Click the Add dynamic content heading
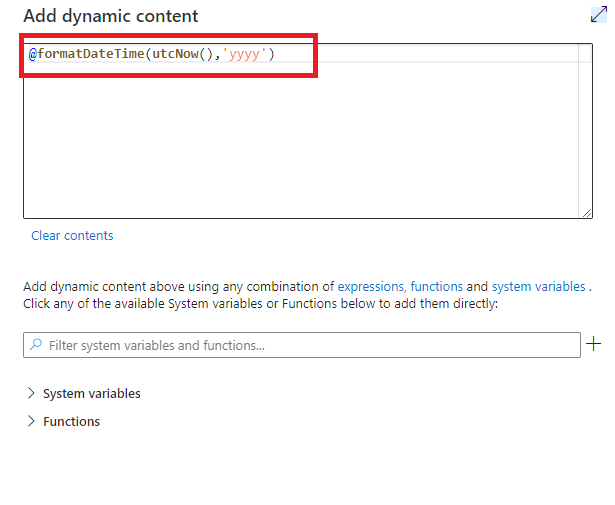Screen dimensions: 615x505 (x=110, y=16)
